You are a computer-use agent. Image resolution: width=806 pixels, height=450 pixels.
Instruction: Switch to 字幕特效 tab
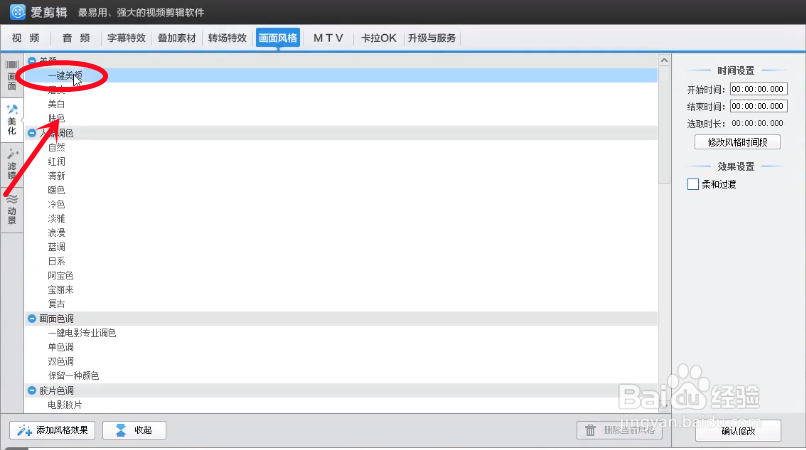coord(126,38)
